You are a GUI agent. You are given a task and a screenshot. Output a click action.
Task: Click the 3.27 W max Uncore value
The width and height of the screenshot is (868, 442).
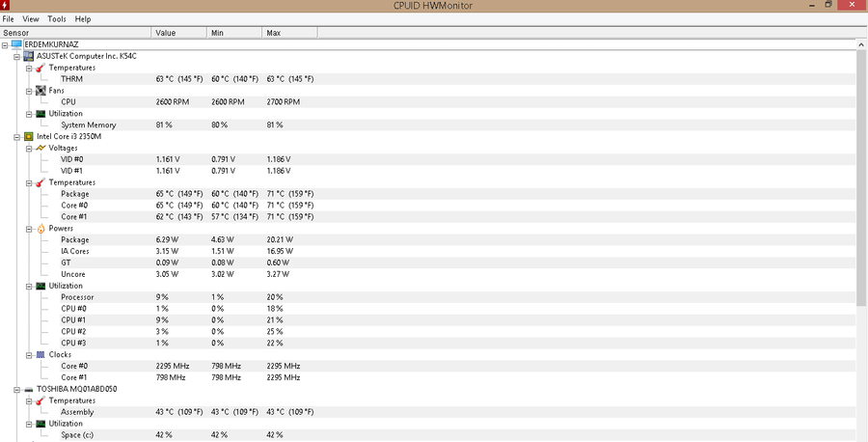click(278, 274)
